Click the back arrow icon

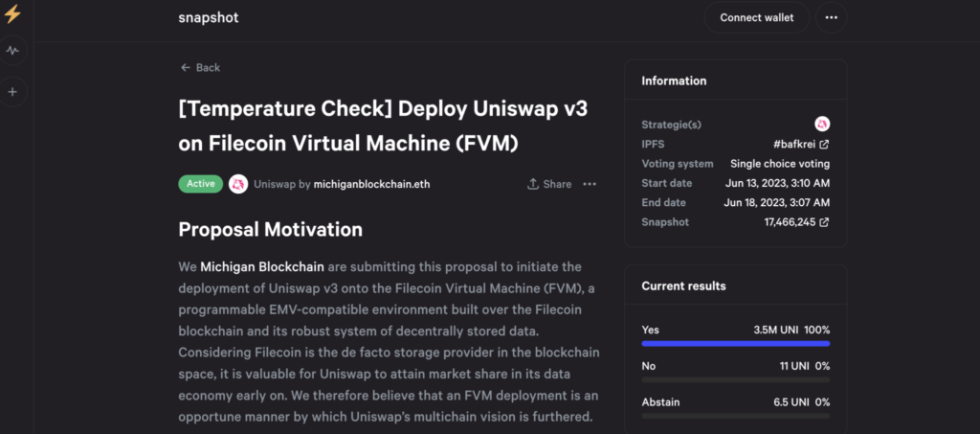coord(185,67)
